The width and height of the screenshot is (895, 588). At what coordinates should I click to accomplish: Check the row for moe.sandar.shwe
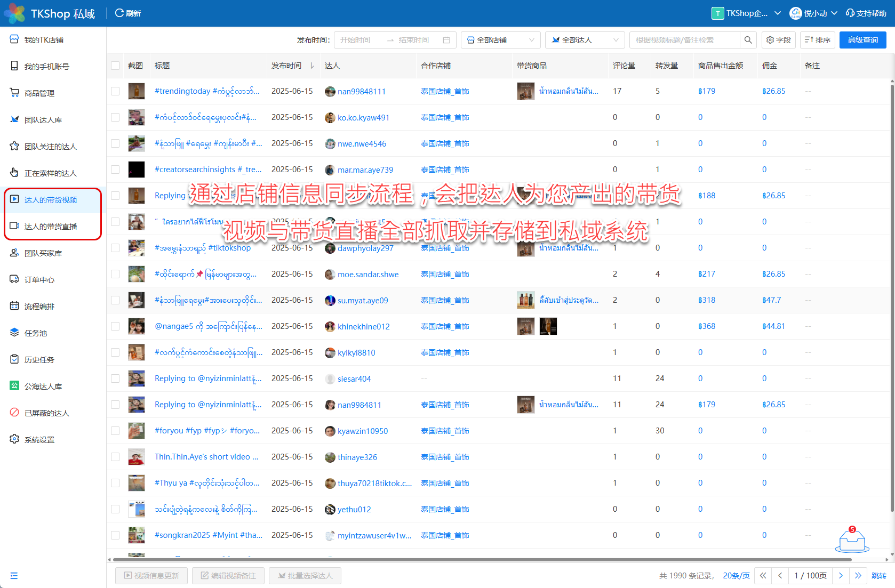point(115,274)
